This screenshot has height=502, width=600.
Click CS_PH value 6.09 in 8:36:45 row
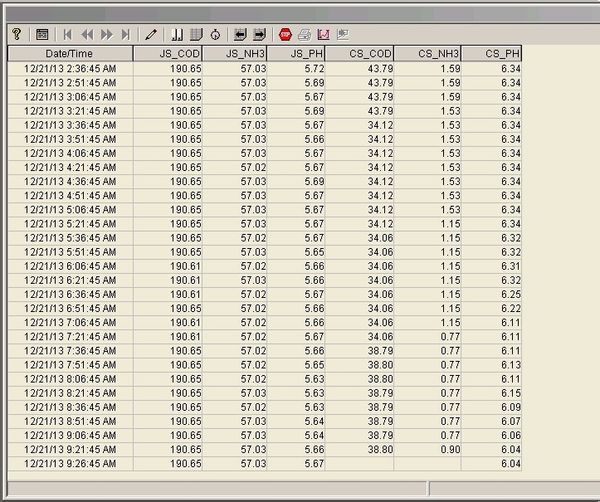[x=511, y=407]
